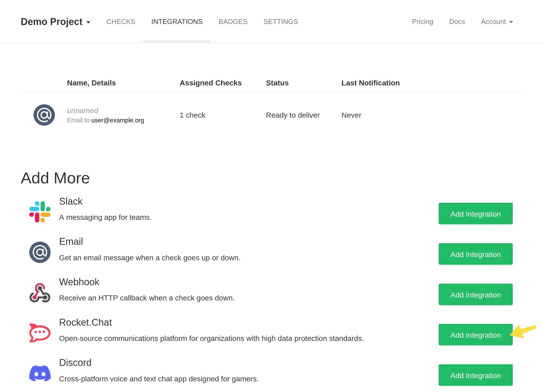Click the Discord mascot icon

(x=39, y=373)
